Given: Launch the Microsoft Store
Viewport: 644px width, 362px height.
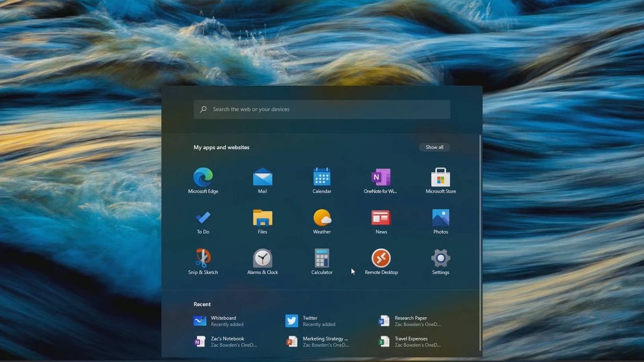Looking at the screenshot, I should 441,181.
